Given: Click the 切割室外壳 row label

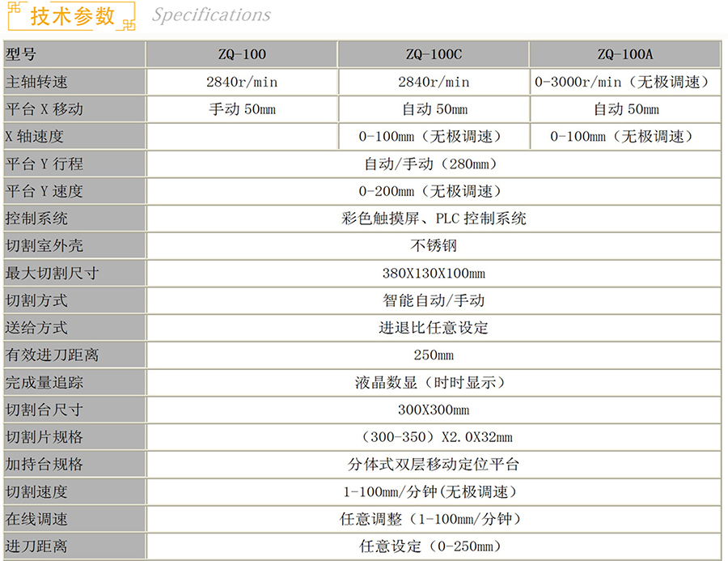Looking at the screenshot, I should pyautogui.click(x=44, y=246).
